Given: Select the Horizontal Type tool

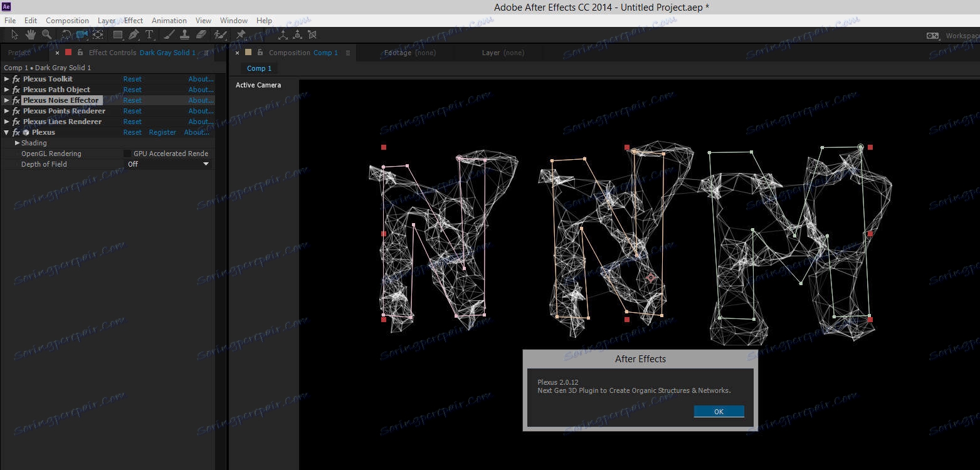Looking at the screenshot, I should [x=150, y=35].
